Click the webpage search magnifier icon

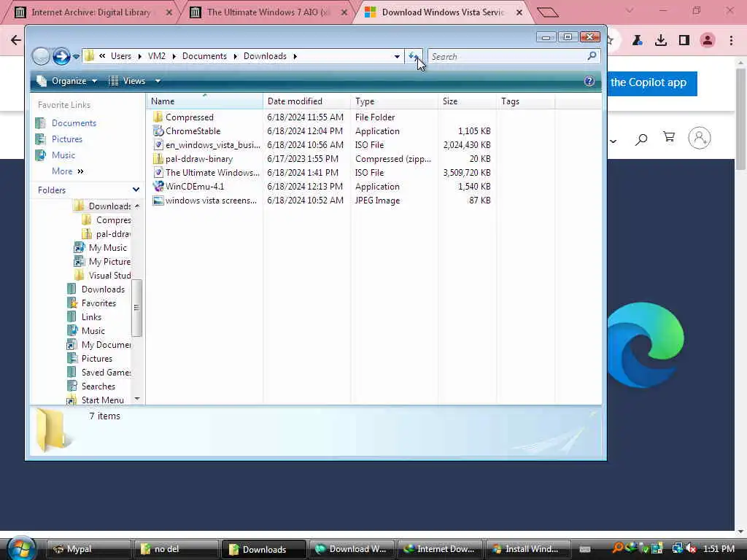pyautogui.click(x=641, y=139)
